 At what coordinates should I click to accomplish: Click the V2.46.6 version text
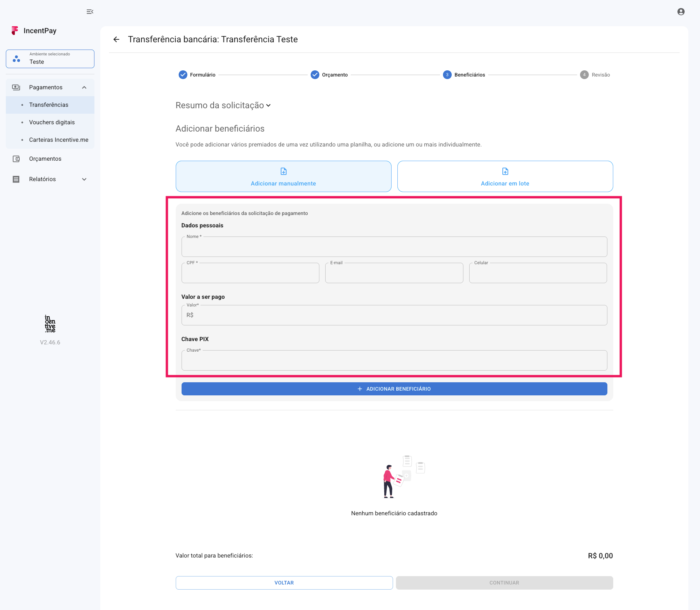tap(50, 343)
